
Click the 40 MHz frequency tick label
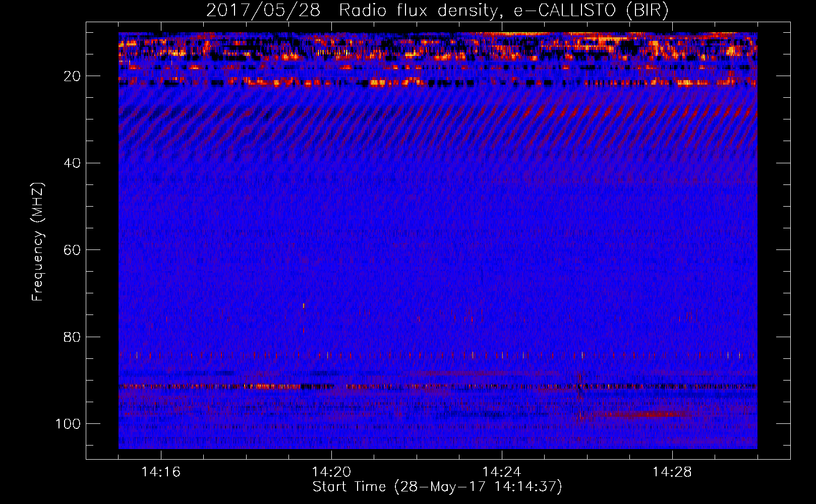[72, 163]
